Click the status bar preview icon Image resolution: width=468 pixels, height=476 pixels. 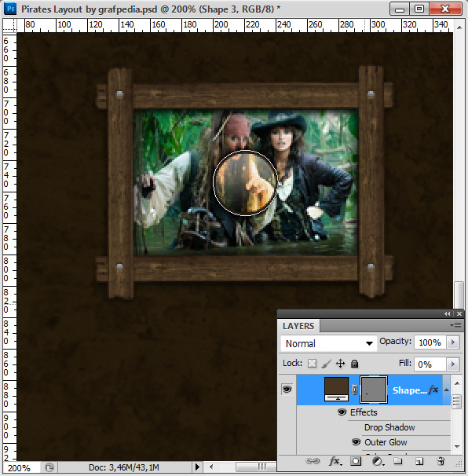coord(49,467)
